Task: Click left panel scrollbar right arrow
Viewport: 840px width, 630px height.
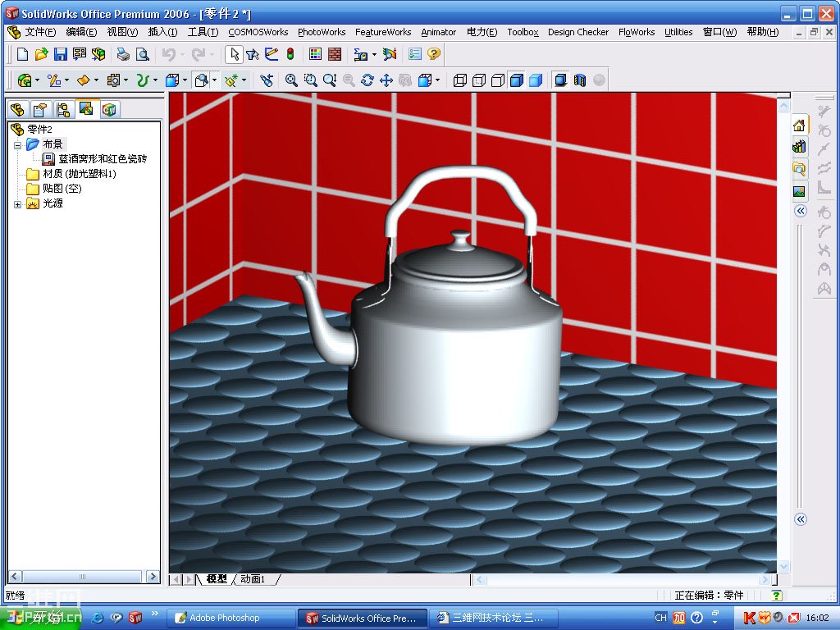Action: click(x=153, y=577)
